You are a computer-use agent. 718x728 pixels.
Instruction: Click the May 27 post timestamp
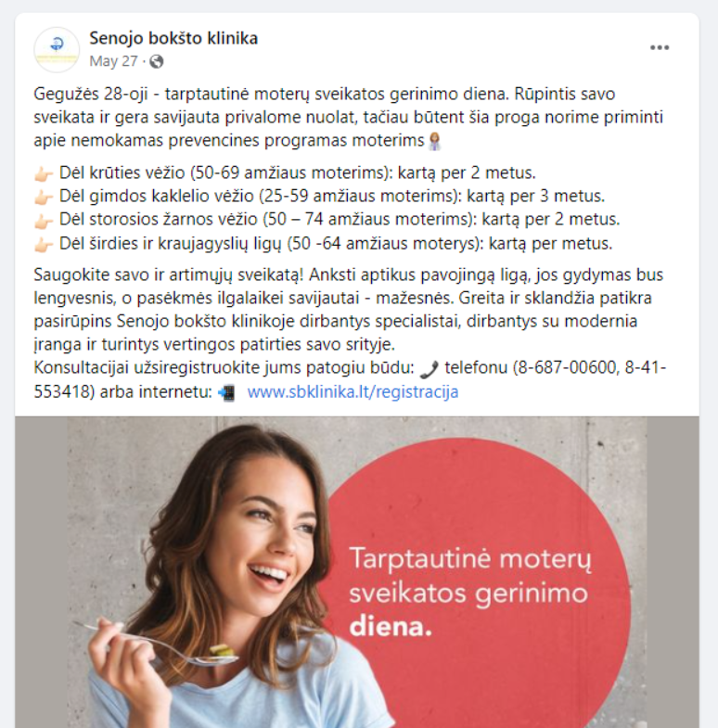click(x=113, y=61)
